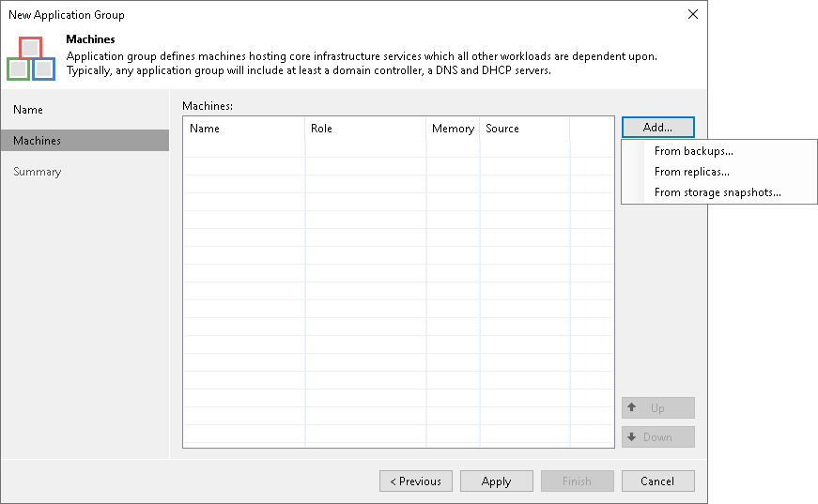Choose "From storage snapshots..." option
This screenshot has width=818, height=504.
click(718, 192)
